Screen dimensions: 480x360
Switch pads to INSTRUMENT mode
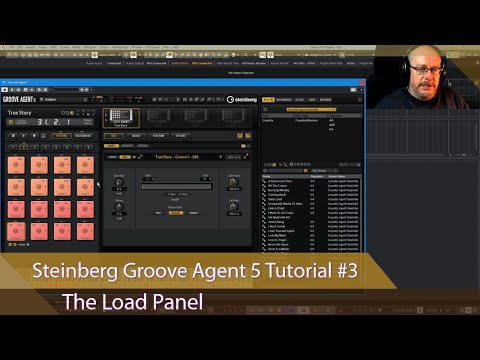coord(83,136)
